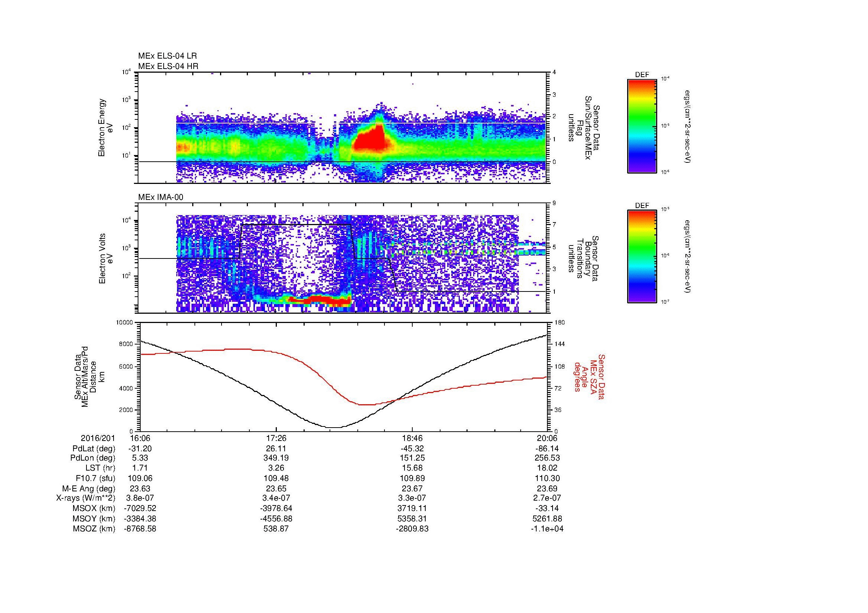Click the IMA DEF color bar
The image size is (868, 613).
642,257
